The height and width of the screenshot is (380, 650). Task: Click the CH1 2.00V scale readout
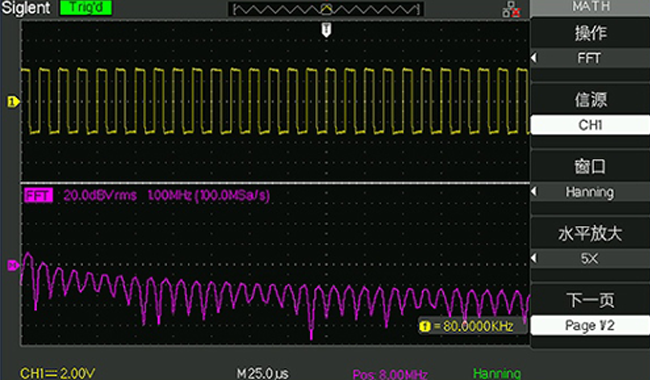tap(58, 373)
